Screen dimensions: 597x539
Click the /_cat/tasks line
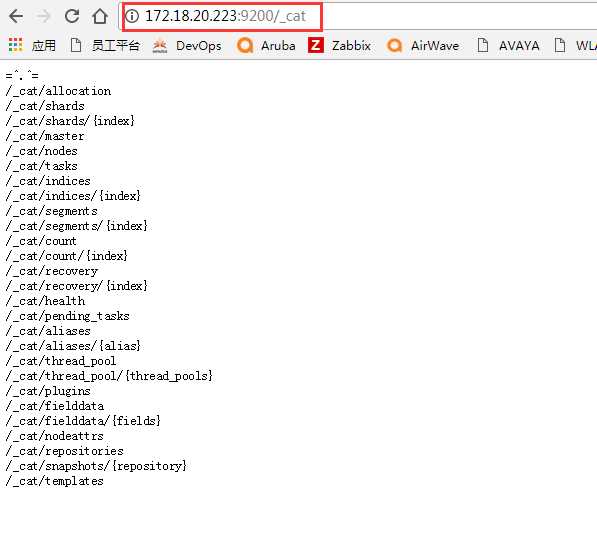pyautogui.click(x=42, y=166)
